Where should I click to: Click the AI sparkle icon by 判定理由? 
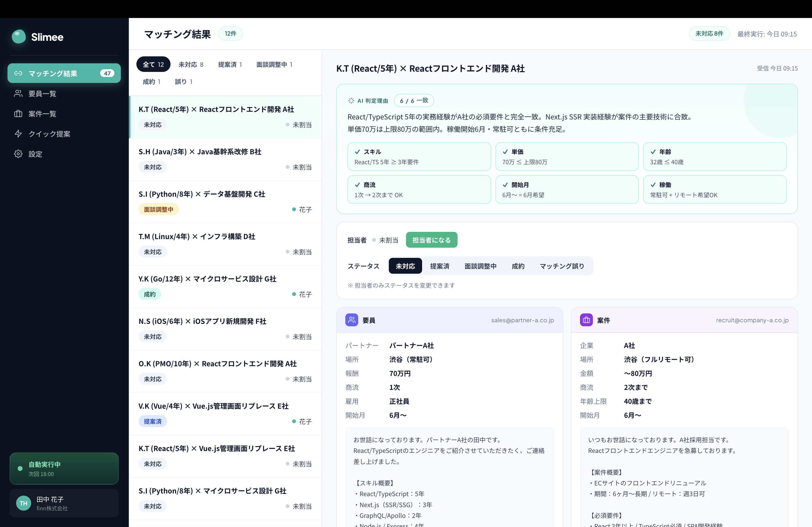tap(351, 101)
